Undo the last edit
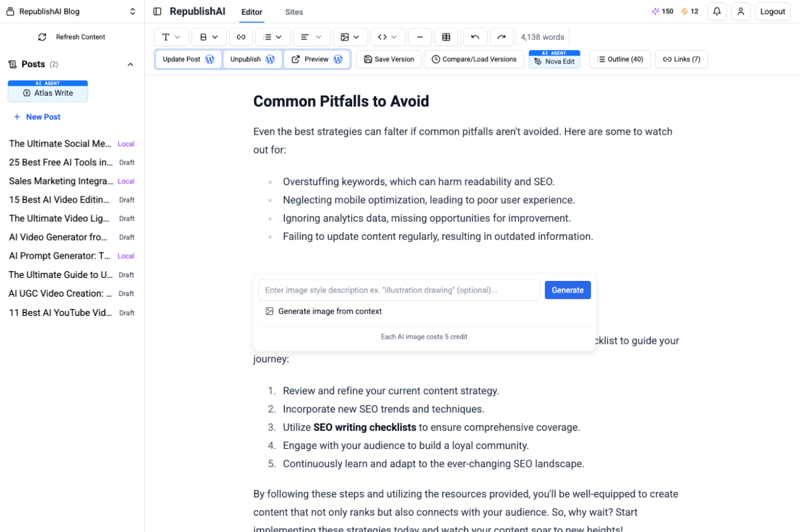 click(x=475, y=37)
